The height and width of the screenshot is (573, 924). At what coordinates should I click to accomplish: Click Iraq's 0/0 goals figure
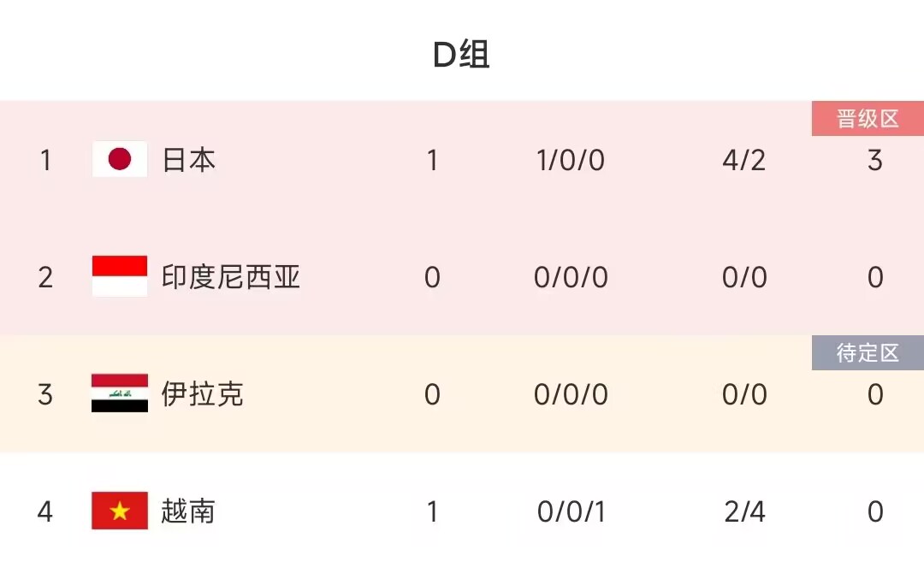click(x=743, y=394)
